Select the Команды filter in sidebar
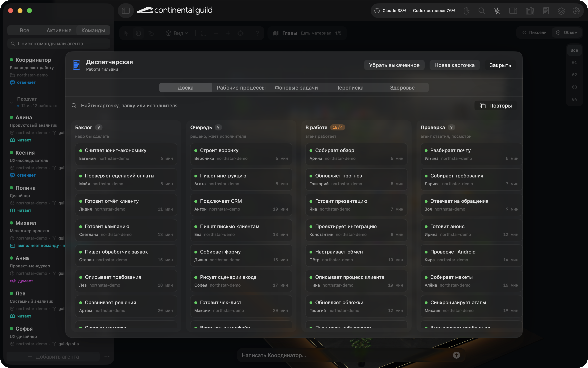The image size is (588, 368). [x=93, y=30]
